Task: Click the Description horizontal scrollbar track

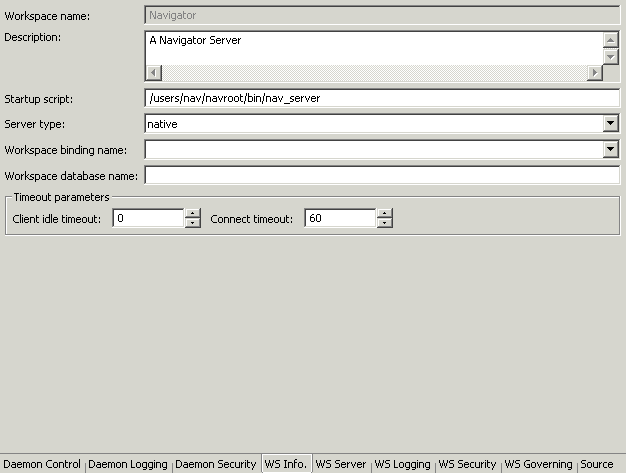Action: (x=374, y=73)
